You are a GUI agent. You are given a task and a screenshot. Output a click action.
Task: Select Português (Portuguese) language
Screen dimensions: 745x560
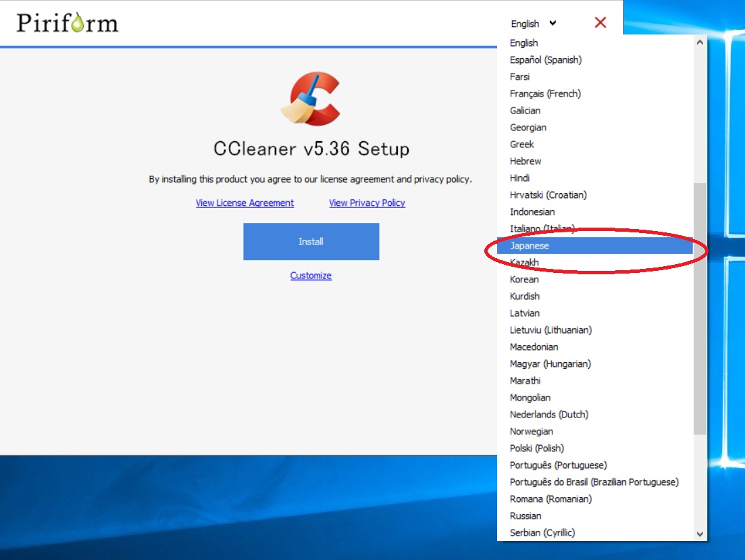[x=595, y=465]
